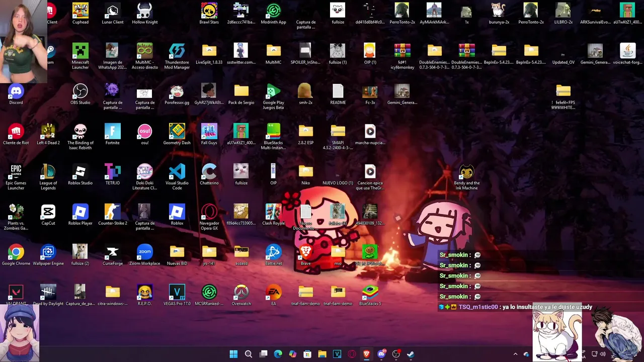
Task: Select The Binding of Isaac Rebirth icon
Action: pos(80,137)
